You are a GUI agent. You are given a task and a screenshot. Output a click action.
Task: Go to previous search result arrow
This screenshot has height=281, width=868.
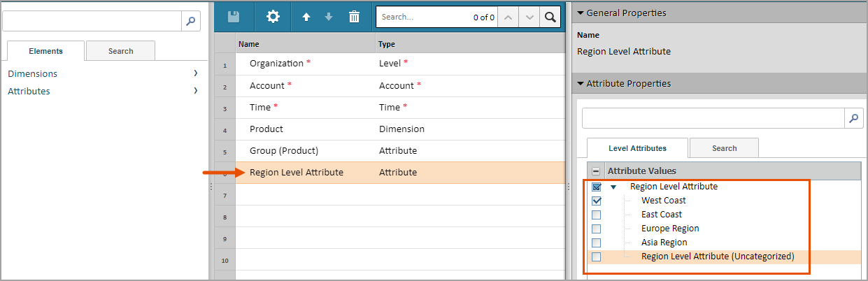(508, 17)
